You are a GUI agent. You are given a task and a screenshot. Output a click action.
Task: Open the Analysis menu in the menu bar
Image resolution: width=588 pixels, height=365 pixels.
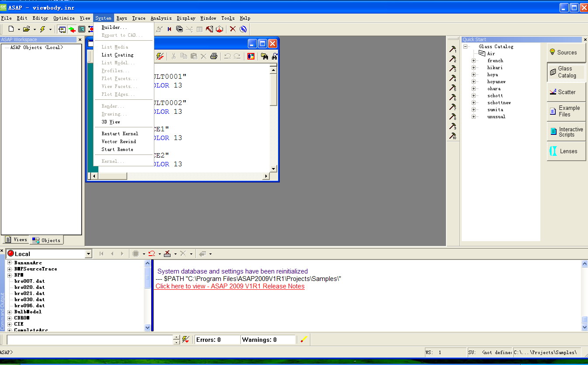point(161,18)
